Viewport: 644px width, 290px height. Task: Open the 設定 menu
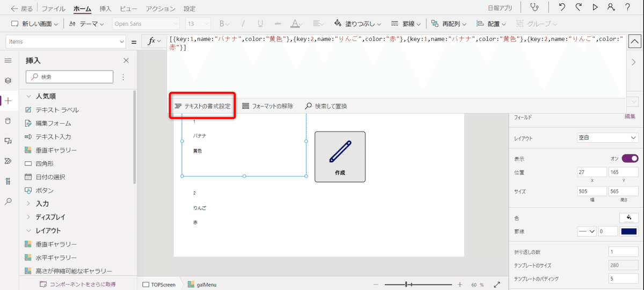coord(189,9)
